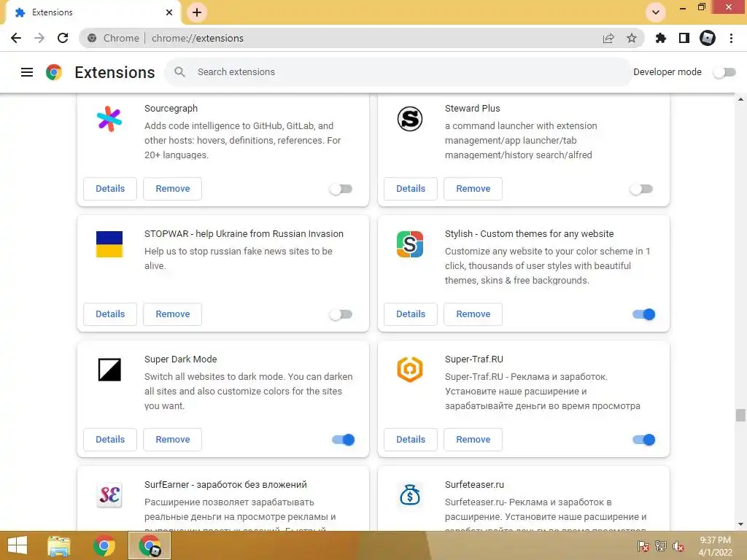Remove the Super-Traf.RU extension
Image resolution: width=747 pixels, height=560 pixels.
click(473, 439)
